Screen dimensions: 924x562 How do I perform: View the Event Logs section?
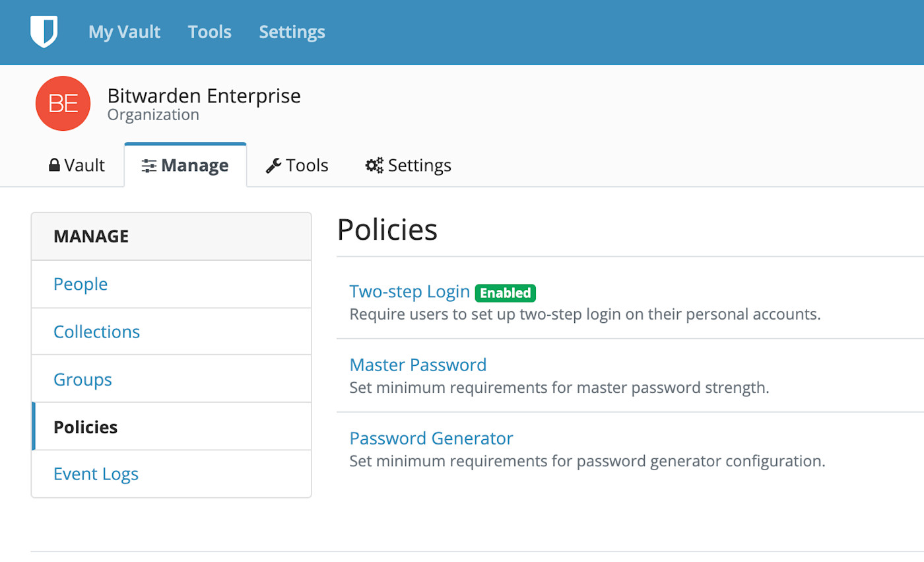coord(96,474)
